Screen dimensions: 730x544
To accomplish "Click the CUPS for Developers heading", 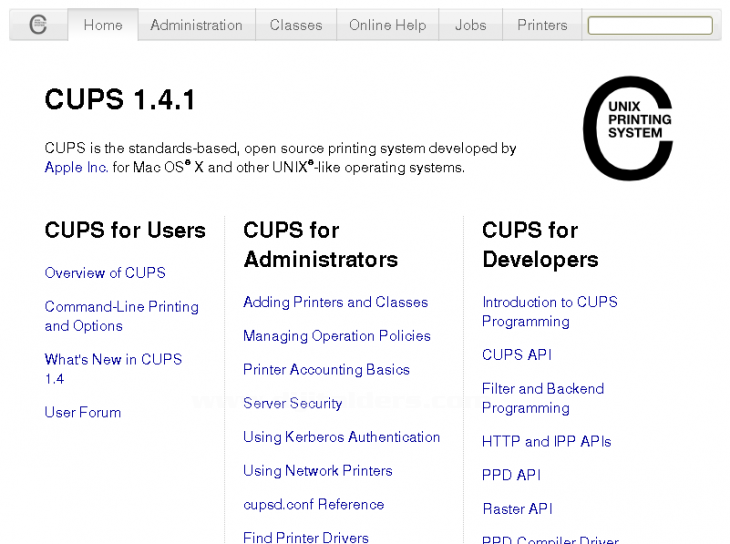I will tap(540, 245).
